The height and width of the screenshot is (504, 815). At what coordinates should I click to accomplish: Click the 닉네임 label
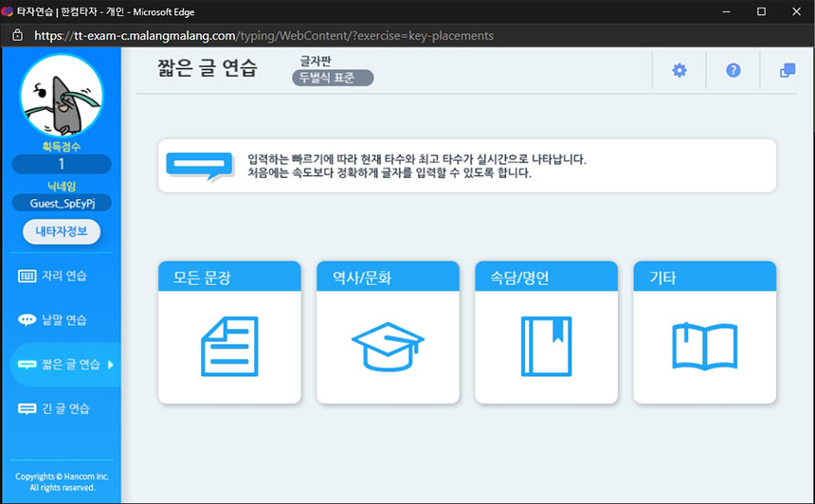[x=62, y=186]
